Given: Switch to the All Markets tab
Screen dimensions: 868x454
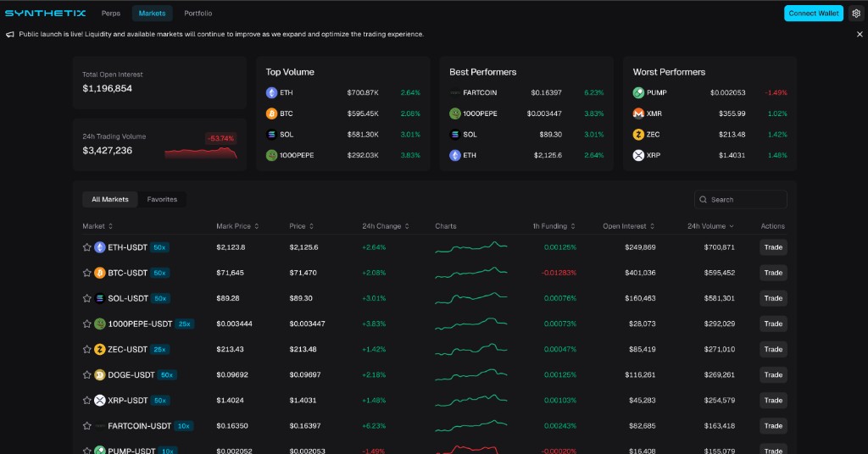Looking at the screenshot, I should coord(110,200).
